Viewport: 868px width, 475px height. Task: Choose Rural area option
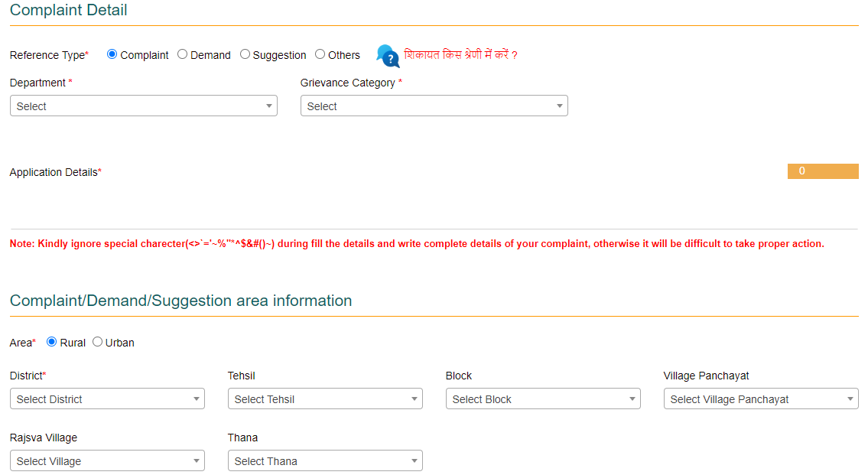click(x=50, y=342)
